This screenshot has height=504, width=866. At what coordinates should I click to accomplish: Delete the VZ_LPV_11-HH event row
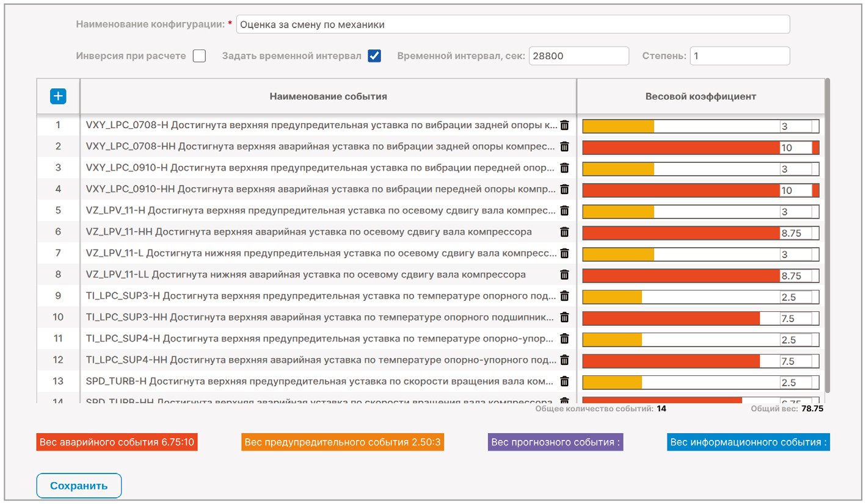(564, 232)
